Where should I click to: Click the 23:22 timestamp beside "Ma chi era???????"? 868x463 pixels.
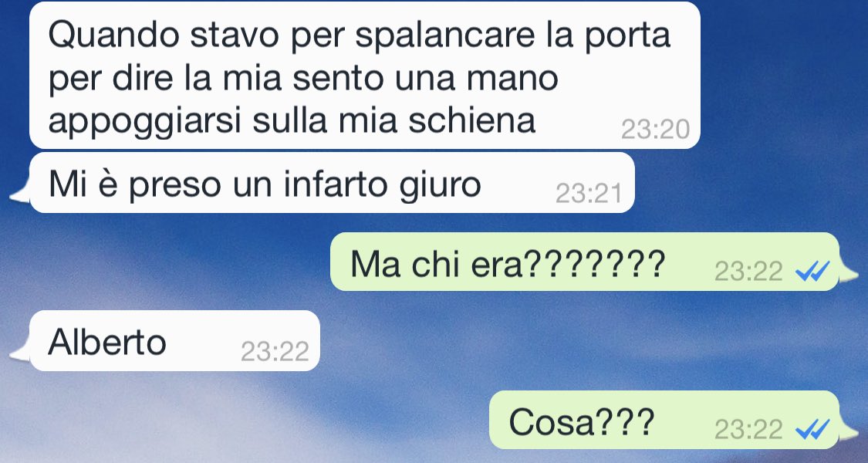748,272
